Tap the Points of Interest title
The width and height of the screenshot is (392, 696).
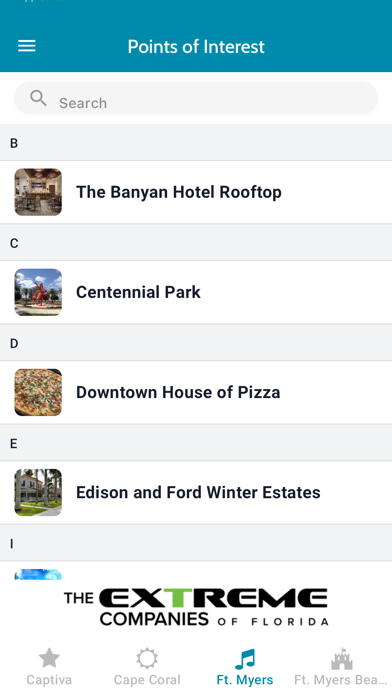[x=196, y=47]
